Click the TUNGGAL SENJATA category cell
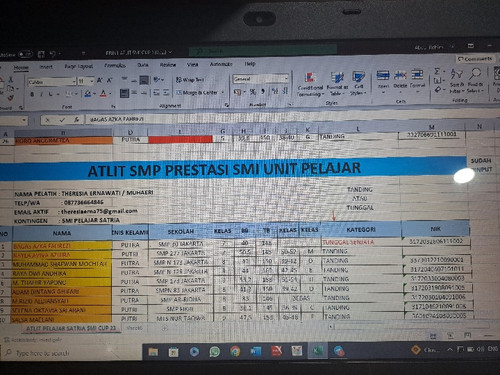This screenshot has height=375, width=500. tap(361, 242)
